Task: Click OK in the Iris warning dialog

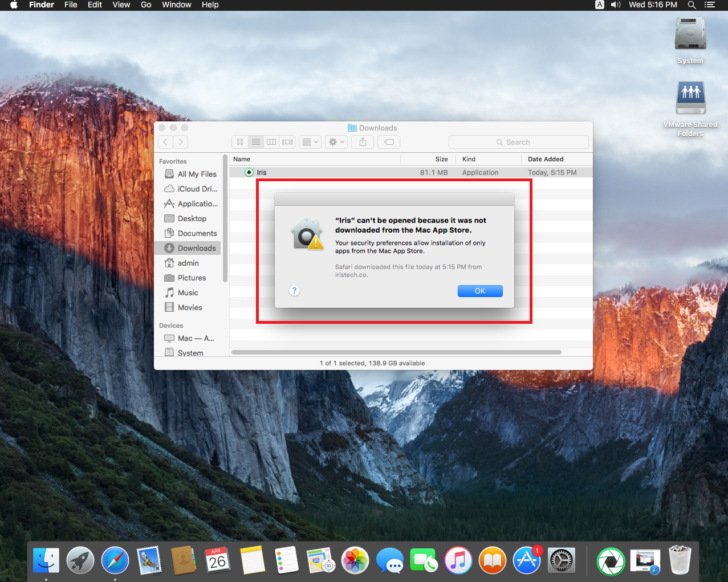Action: [480, 291]
